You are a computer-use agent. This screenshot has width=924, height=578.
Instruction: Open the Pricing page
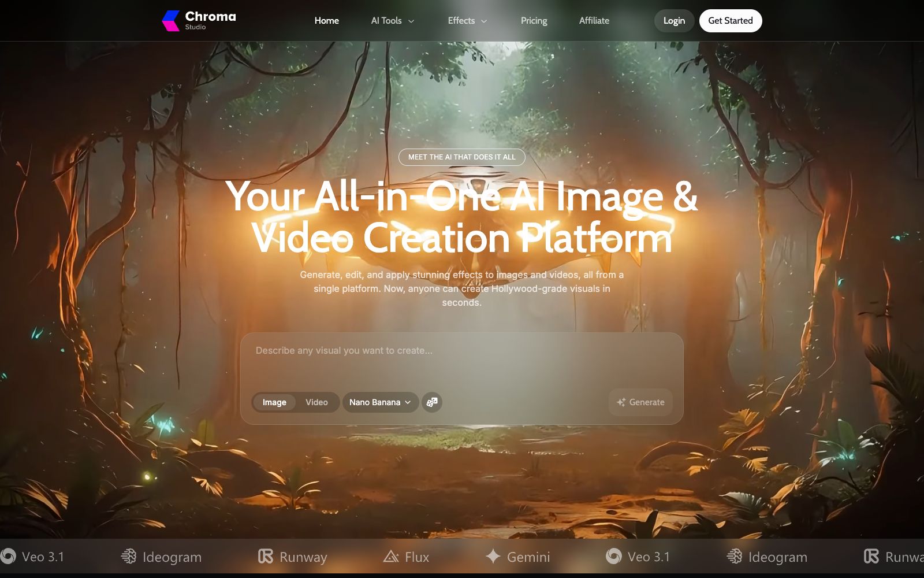pyautogui.click(x=534, y=21)
